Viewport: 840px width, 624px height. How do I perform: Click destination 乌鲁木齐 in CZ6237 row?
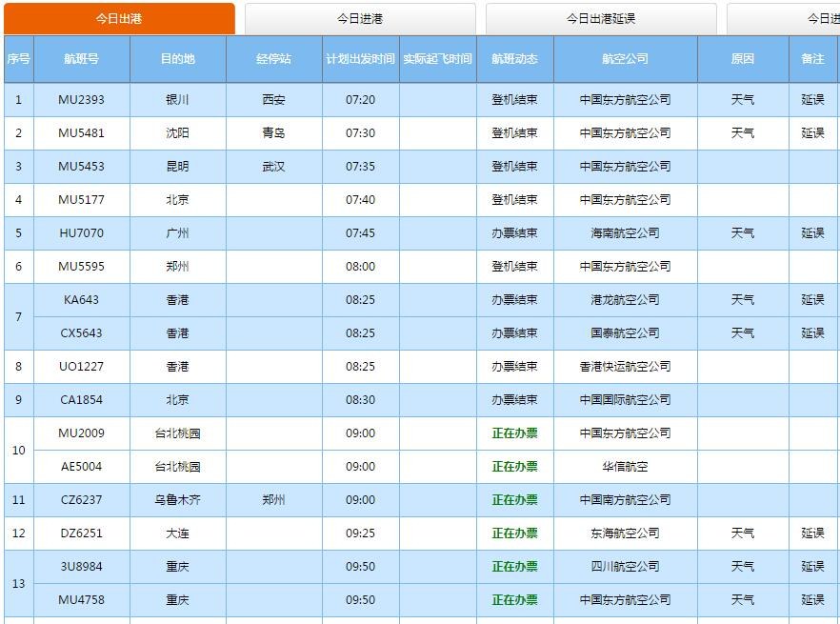point(178,499)
